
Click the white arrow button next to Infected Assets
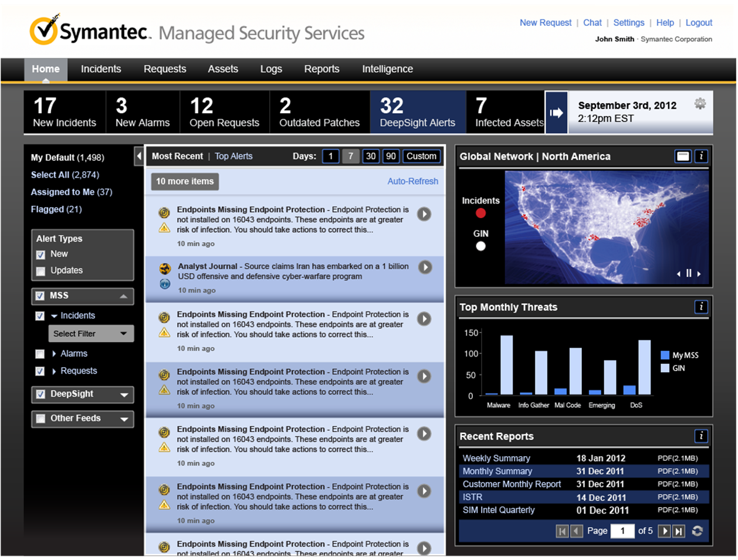click(556, 113)
